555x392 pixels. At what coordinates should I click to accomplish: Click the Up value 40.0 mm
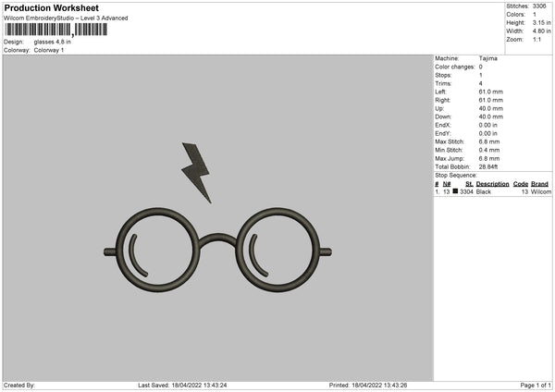pos(490,108)
